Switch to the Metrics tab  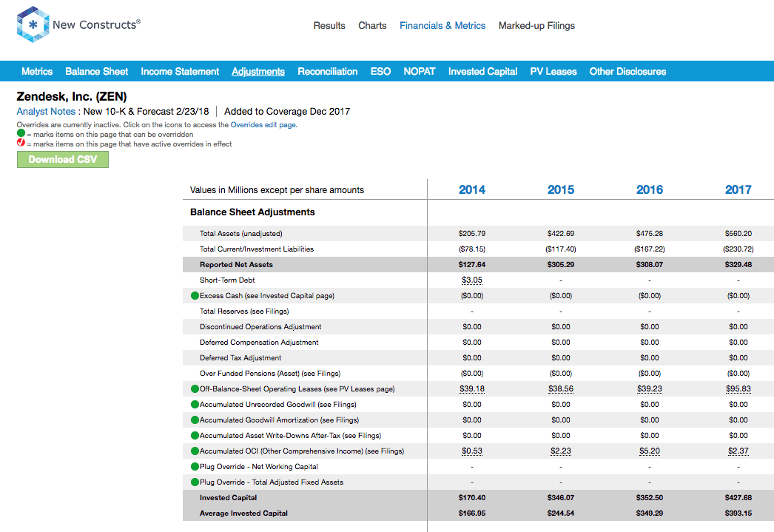point(37,72)
